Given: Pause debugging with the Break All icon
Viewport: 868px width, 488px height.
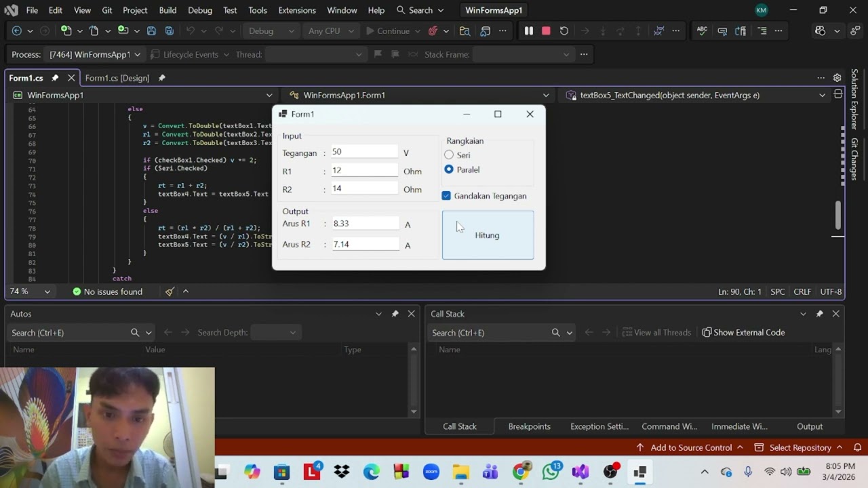Looking at the screenshot, I should tap(528, 31).
